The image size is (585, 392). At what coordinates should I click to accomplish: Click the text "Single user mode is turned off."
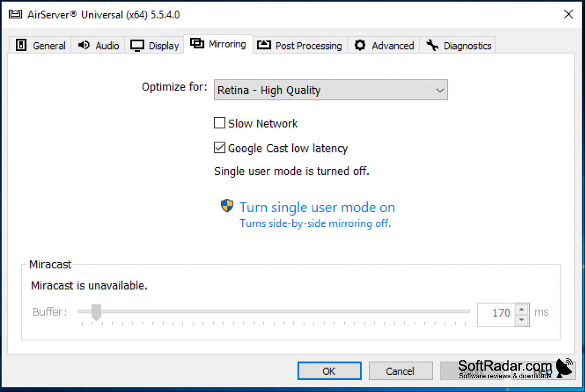(x=291, y=171)
